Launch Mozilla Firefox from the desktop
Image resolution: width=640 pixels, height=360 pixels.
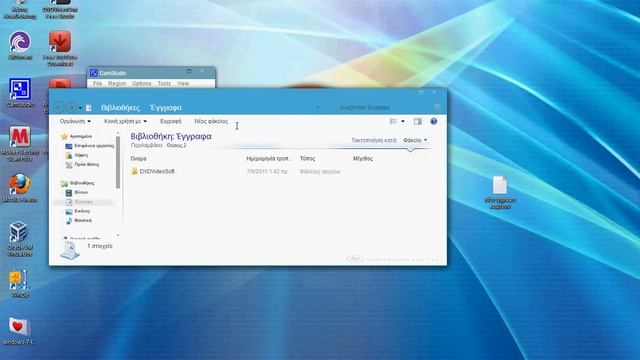(20, 188)
